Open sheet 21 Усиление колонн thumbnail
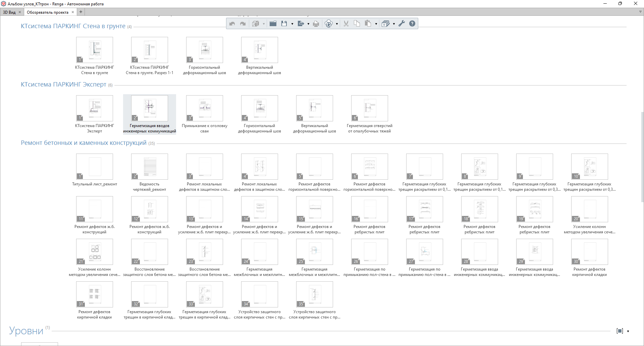The height and width of the screenshot is (346, 644). 95,252
